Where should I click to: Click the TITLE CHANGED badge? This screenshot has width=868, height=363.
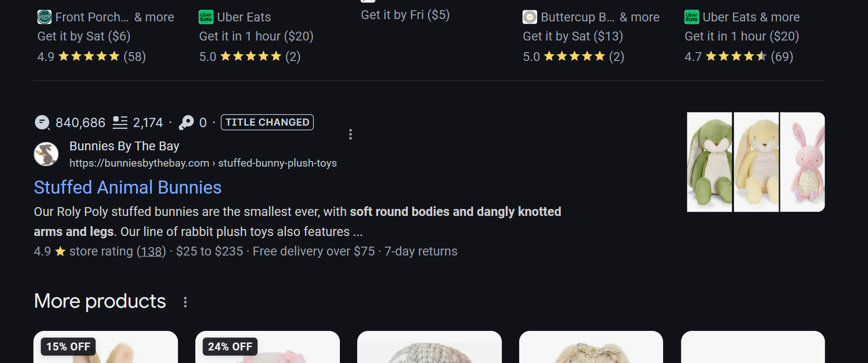click(267, 122)
